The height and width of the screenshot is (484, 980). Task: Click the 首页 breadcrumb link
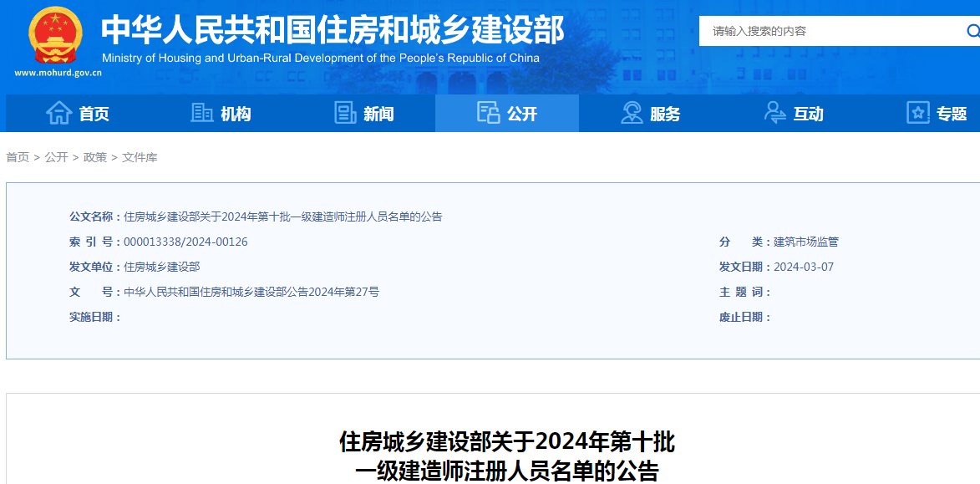(18, 158)
